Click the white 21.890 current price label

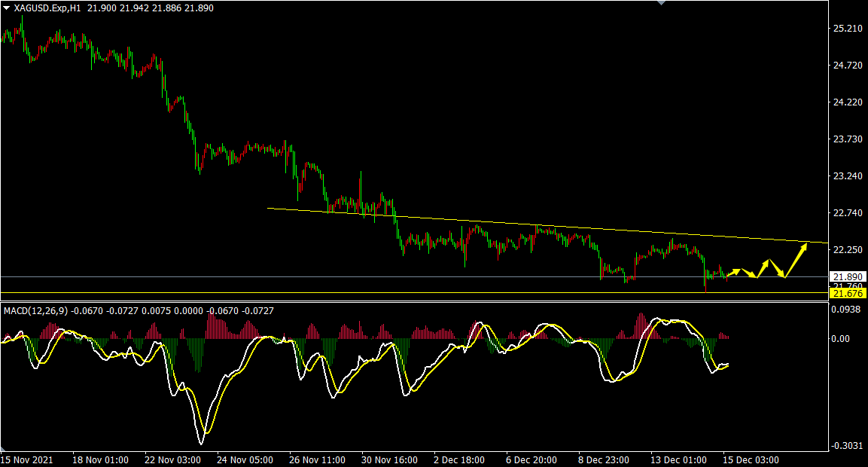click(x=848, y=276)
